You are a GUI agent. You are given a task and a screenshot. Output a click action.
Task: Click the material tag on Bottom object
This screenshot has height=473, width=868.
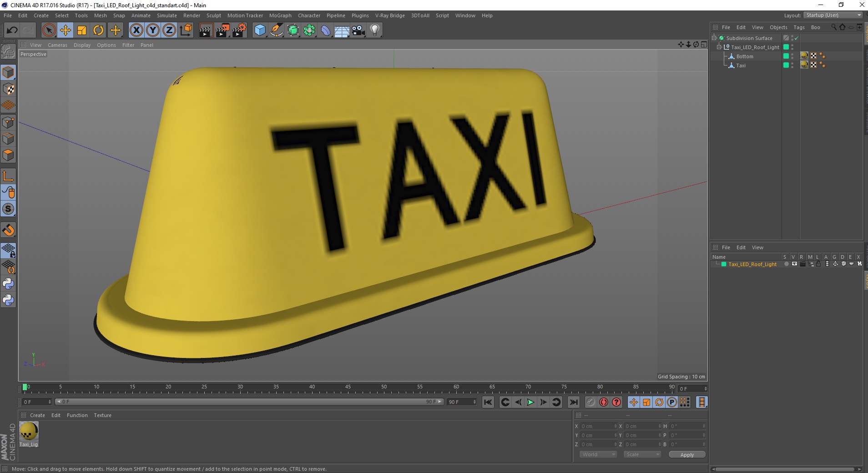coord(804,56)
